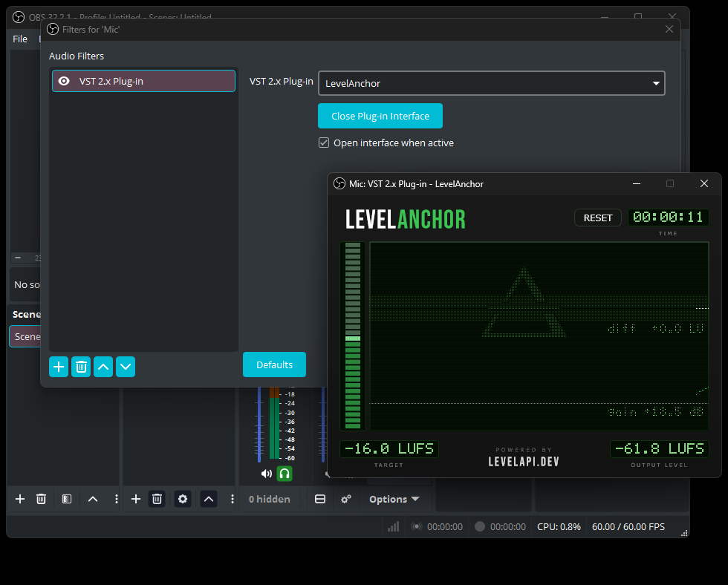Select the Scene item in Scenes list
Screen dimensions: 728x585
tap(25, 336)
